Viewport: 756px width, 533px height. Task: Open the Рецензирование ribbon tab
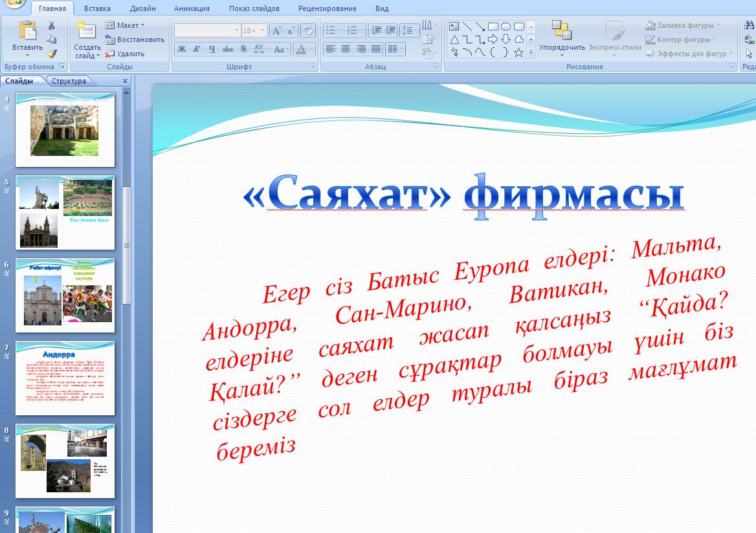[328, 8]
